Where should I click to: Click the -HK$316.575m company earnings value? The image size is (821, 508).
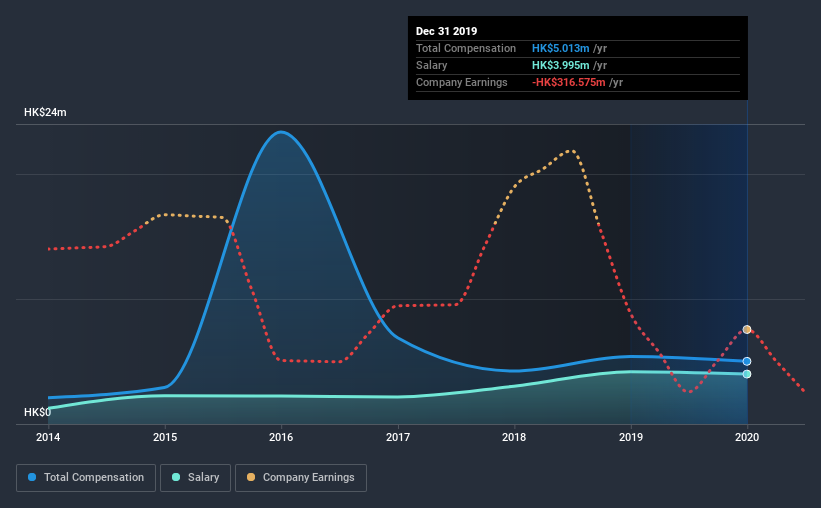pyautogui.click(x=569, y=82)
